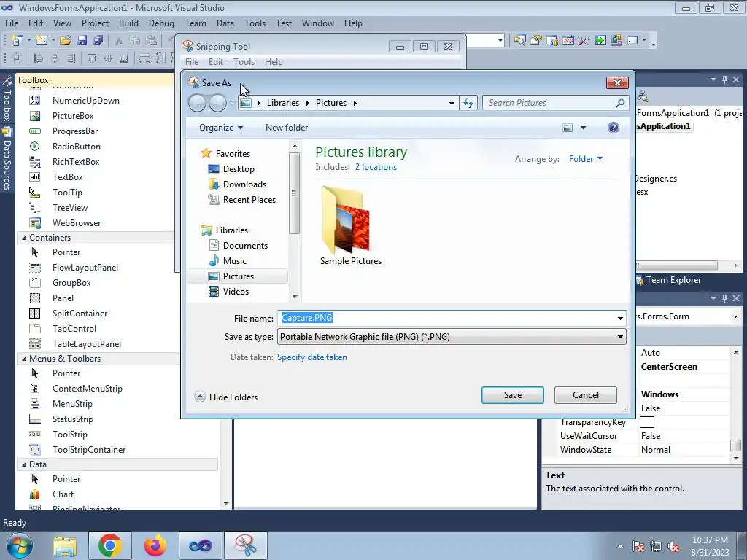Click the Back arrow in Save As dialog
747x560 pixels.
tap(197, 103)
